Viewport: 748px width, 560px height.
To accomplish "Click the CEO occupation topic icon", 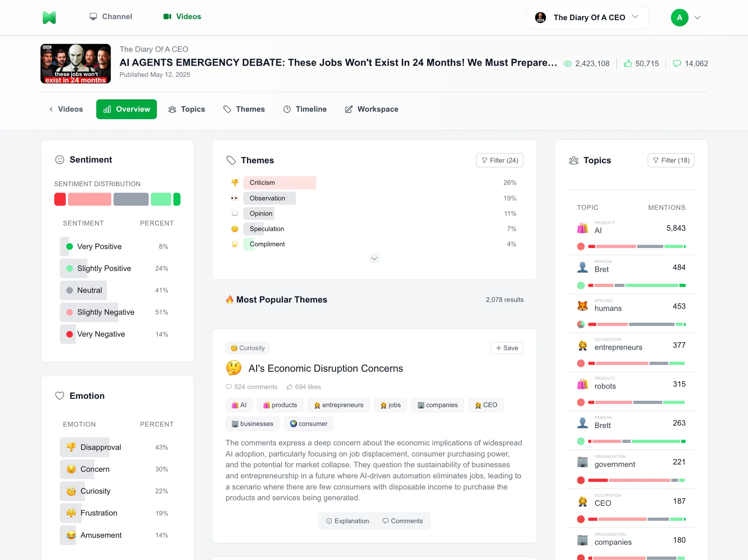I will (583, 501).
